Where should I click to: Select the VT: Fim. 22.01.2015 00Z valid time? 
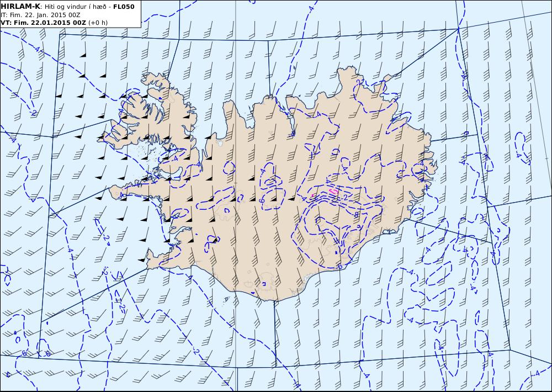point(43,23)
